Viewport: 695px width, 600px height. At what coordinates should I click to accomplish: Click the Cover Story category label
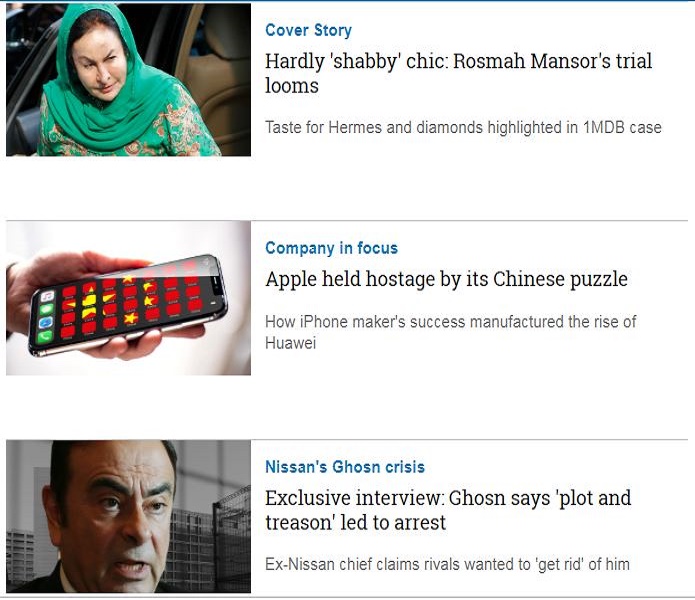point(308,30)
